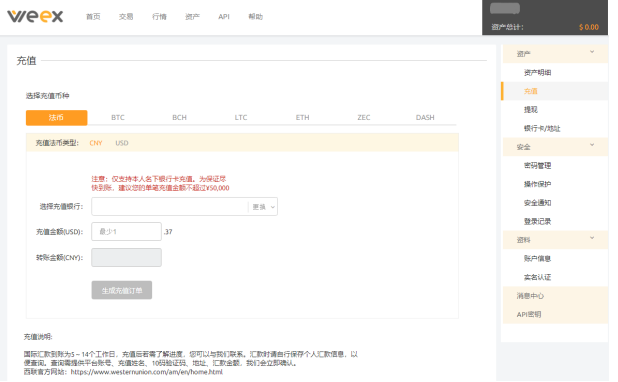
Task: Collapse the 资料 sidebar section chevron
Action: click(x=592, y=238)
